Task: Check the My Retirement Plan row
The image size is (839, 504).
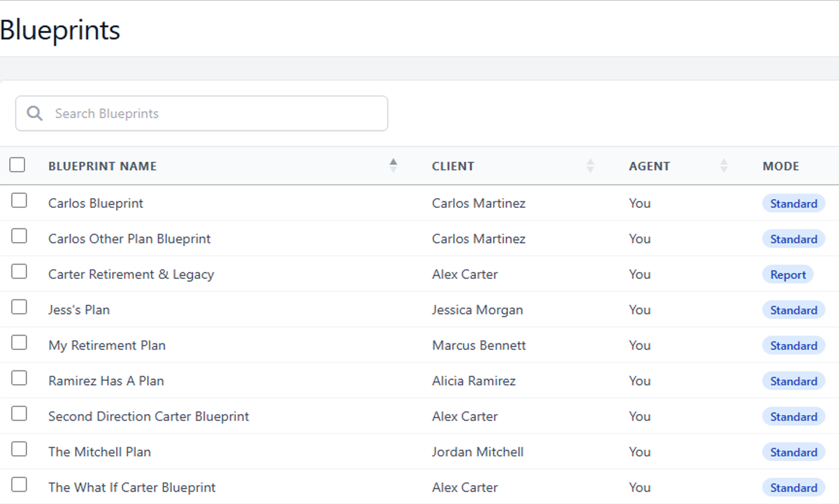Action: (19, 343)
